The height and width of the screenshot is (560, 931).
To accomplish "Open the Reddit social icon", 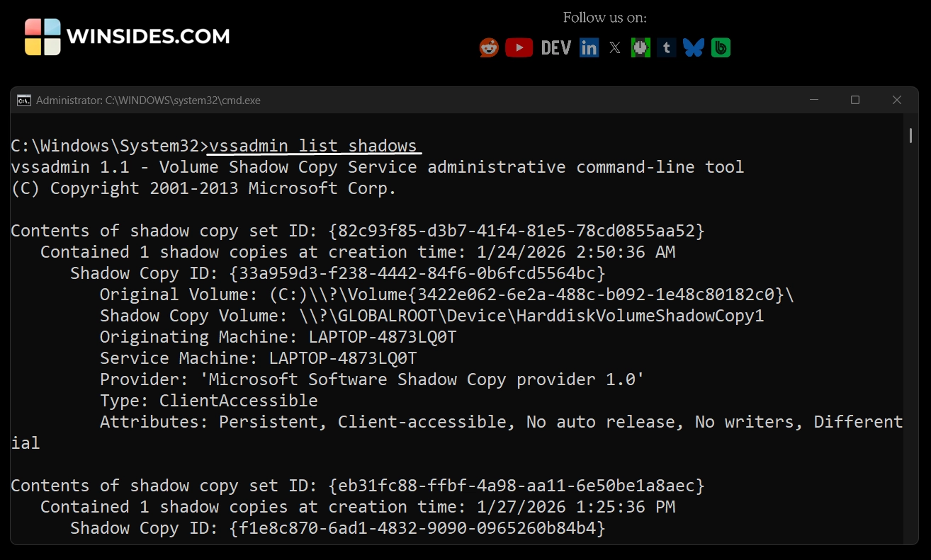I will coord(489,47).
